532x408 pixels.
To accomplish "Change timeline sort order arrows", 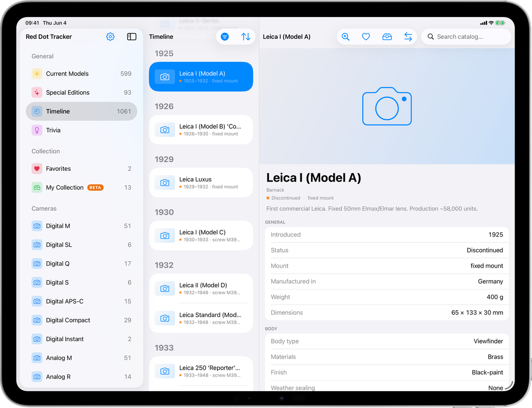I will coord(246,37).
